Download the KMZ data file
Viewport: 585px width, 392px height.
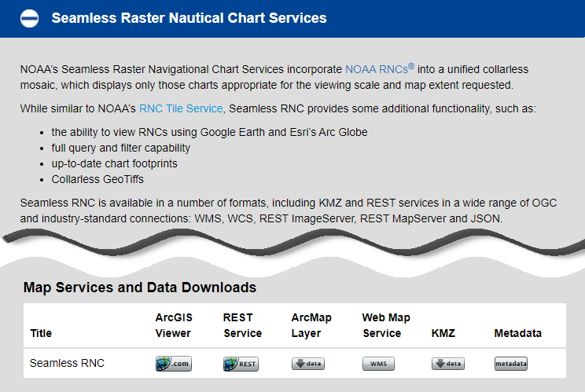[448, 364]
